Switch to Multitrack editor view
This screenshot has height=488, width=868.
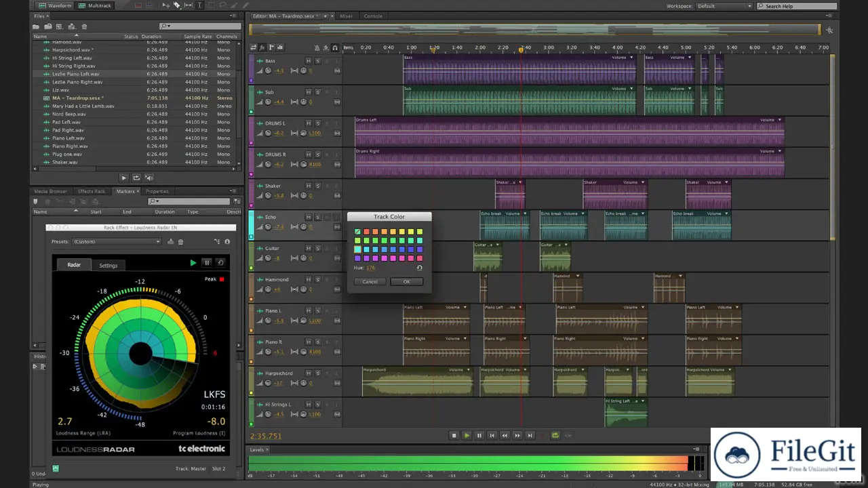95,5
